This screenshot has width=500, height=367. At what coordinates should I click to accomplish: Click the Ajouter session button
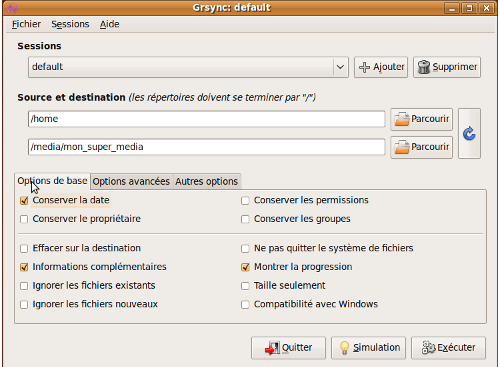[x=381, y=67]
